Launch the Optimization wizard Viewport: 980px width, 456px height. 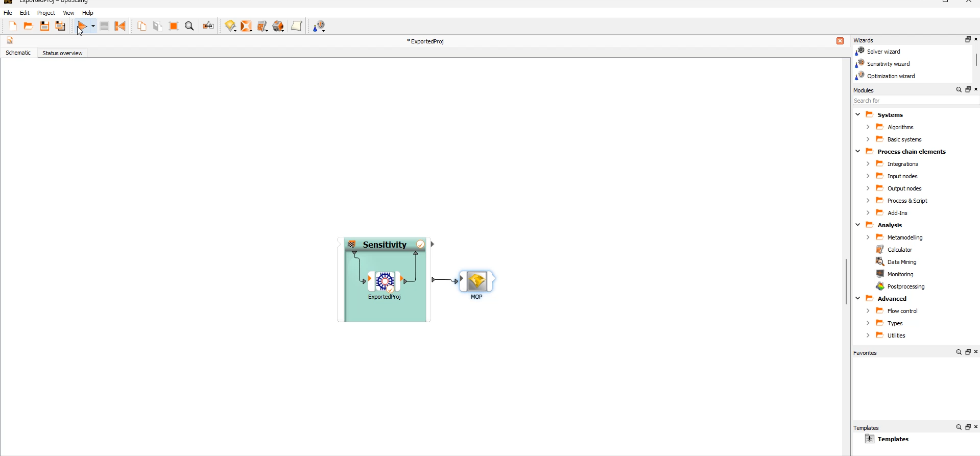coord(891,76)
